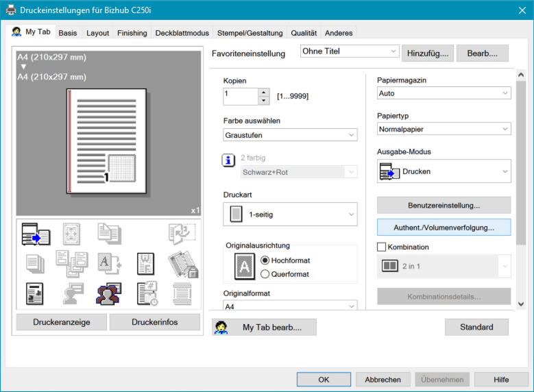
Task: Enable the Kombination checkbox
Action: [x=382, y=247]
